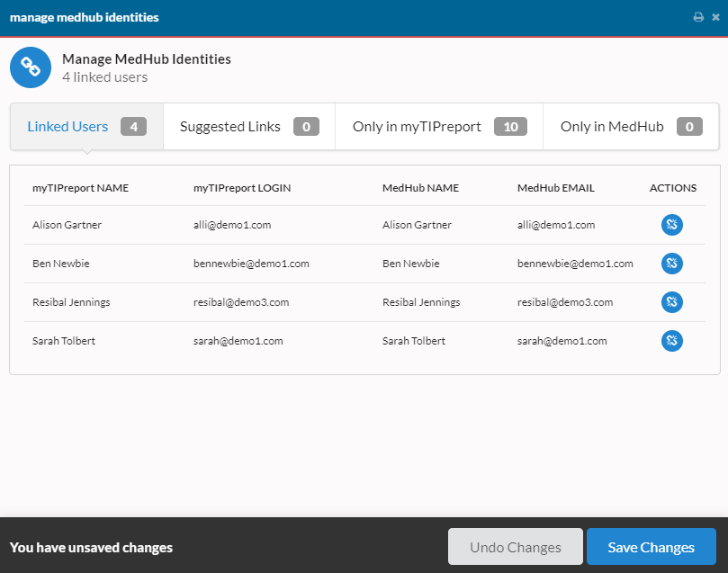Image resolution: width=728 pixels, height=573 pixels.
Task: Click the "Manage MedHub Identities" heading
Action: click(147, 59)
